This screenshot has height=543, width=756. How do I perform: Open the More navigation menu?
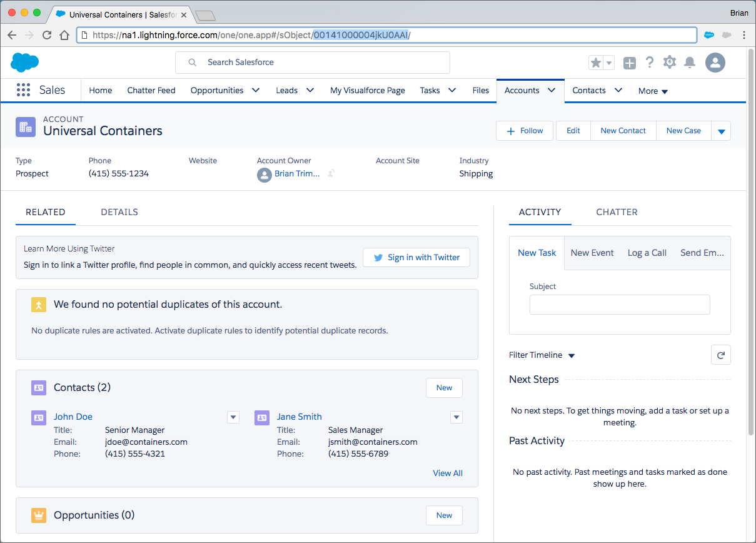coord(653,91)
